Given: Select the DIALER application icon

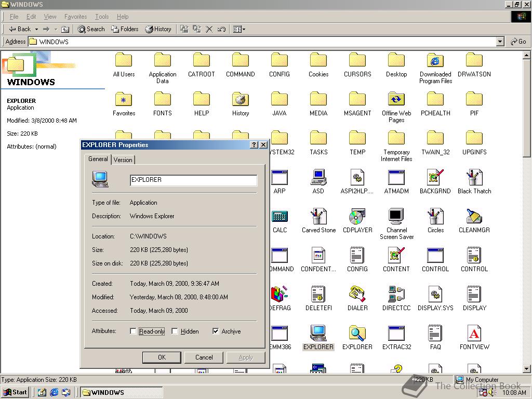Looking at the screenshot, I should click(x=357, y=294).
